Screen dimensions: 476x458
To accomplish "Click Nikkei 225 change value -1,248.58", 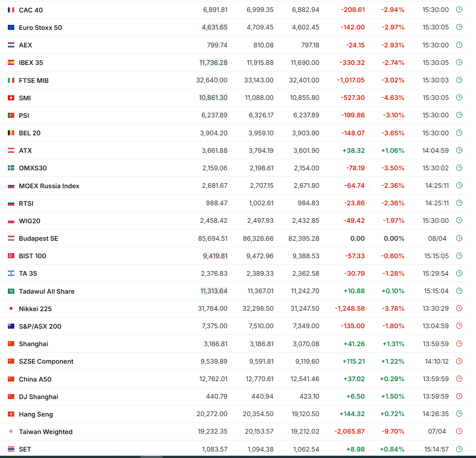I will (x=350, y=308).
